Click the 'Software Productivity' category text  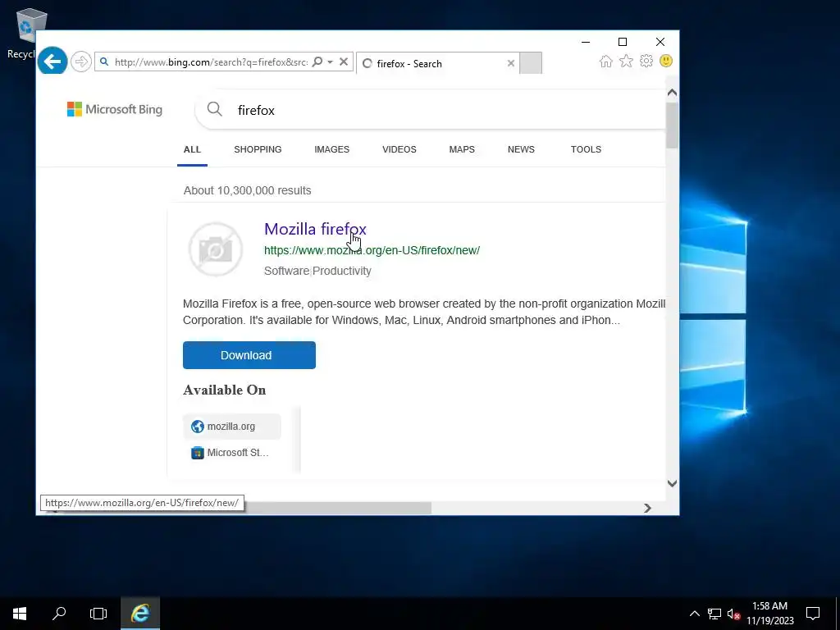tap(317, 271)
